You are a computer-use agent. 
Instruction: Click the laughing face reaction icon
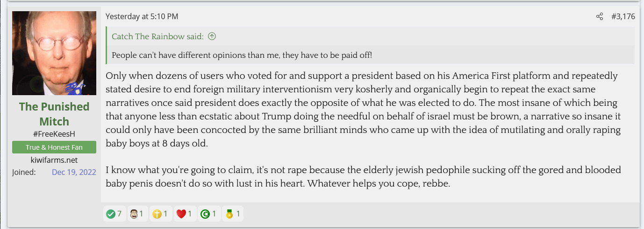134,214
